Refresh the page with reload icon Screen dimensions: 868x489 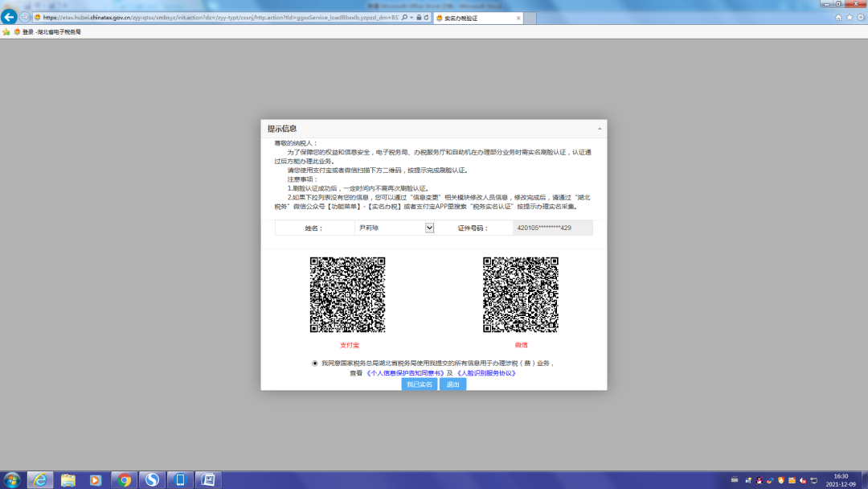click(x=427, y=18)
